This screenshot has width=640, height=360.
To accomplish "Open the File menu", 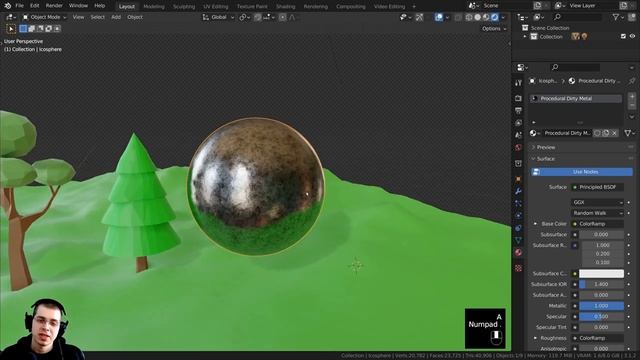I will pyautogui.click(x=19, y=6).
